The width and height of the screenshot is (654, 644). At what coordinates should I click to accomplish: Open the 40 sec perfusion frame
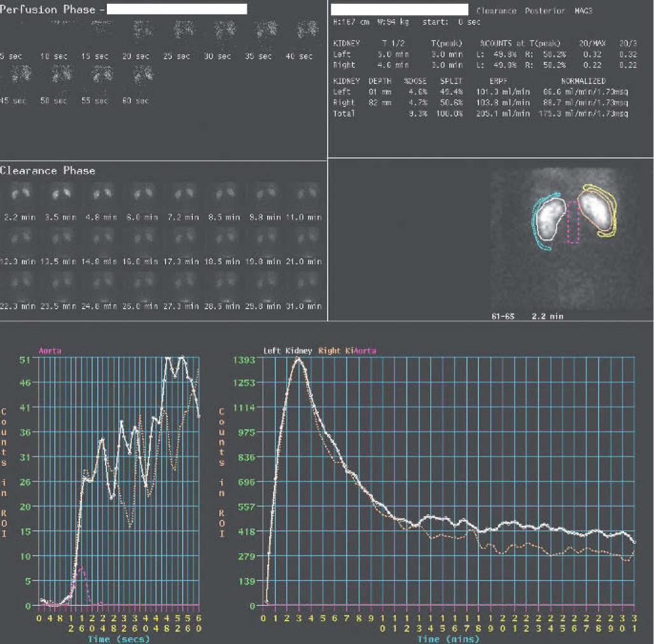[x=307, y=30]
